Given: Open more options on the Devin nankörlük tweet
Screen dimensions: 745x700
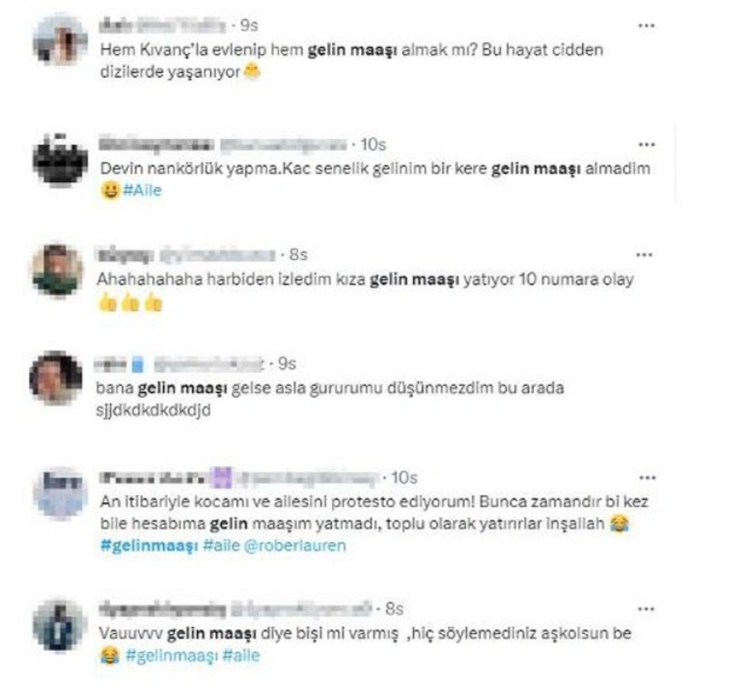Looking at the screenshot, I should tap(646, 144).
